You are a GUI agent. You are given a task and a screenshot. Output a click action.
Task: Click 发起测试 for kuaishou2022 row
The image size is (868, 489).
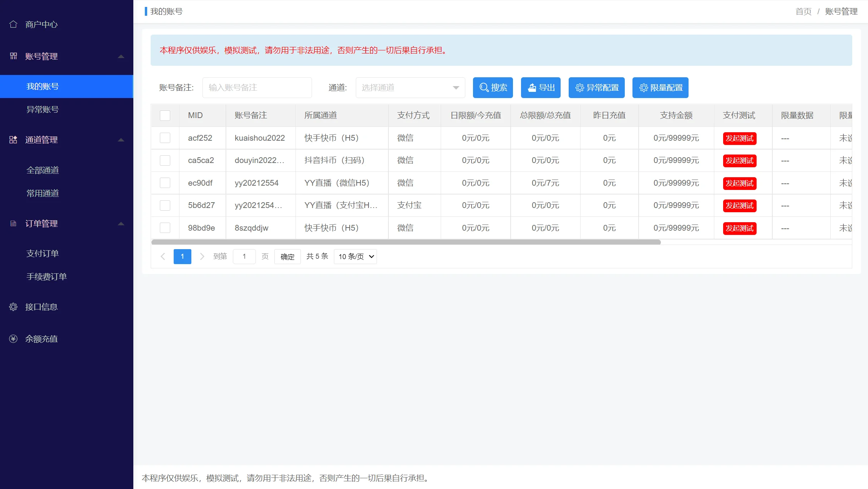(739, 138)
